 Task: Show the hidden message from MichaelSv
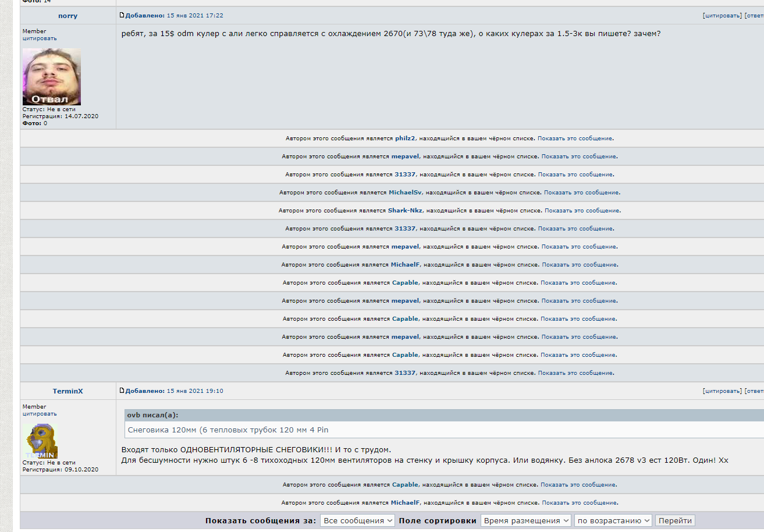pos(581,193)
